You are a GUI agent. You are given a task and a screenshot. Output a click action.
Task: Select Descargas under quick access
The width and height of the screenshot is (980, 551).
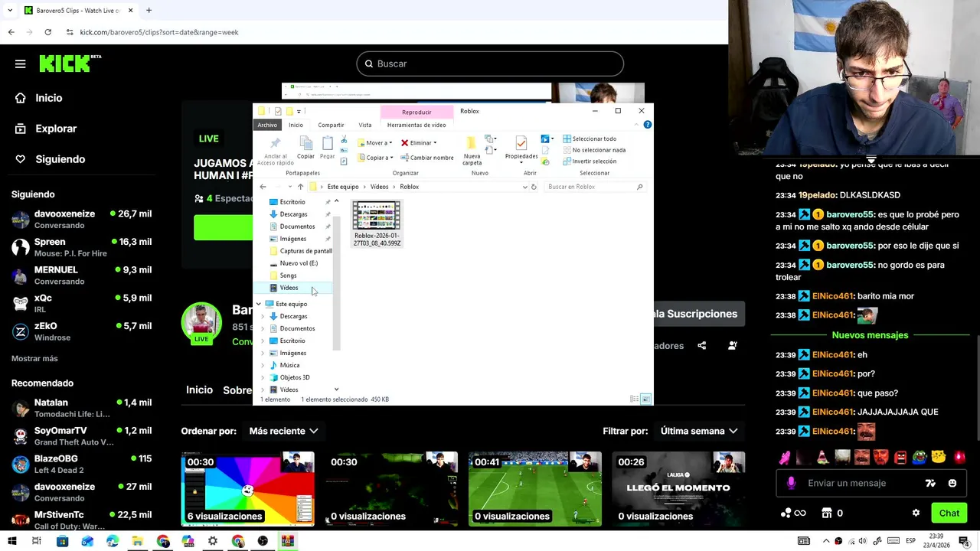(293, 214)
